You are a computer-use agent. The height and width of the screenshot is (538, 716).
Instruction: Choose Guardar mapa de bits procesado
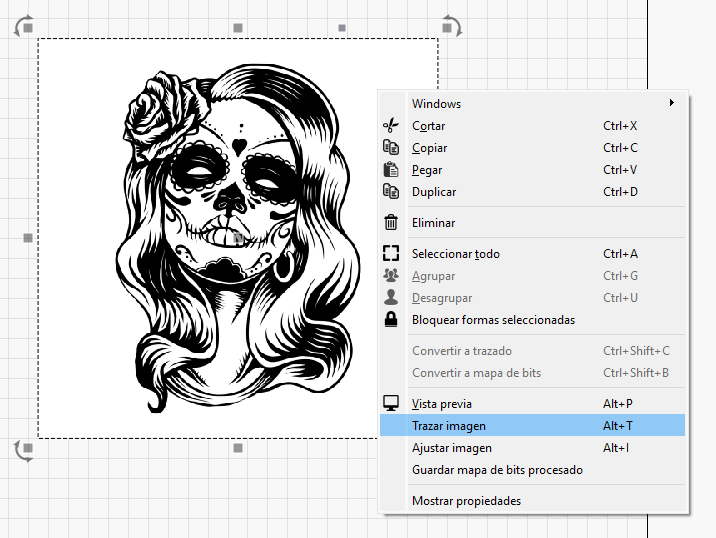click(497, 470)
